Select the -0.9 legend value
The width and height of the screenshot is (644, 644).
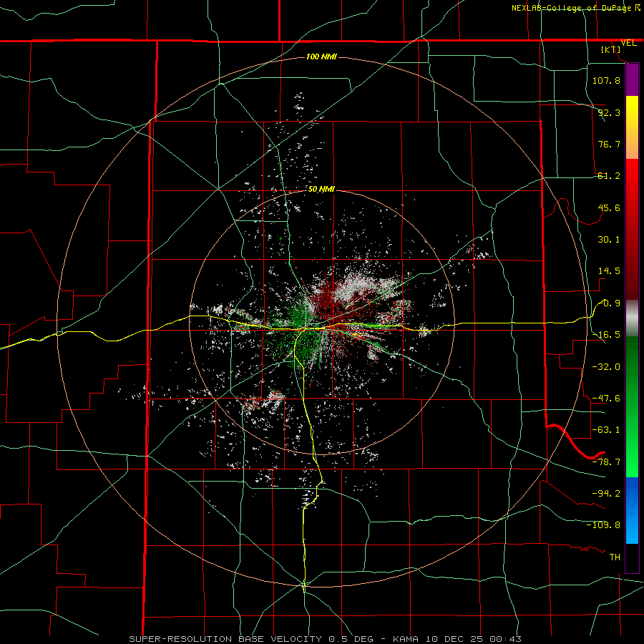pos(609,303)
